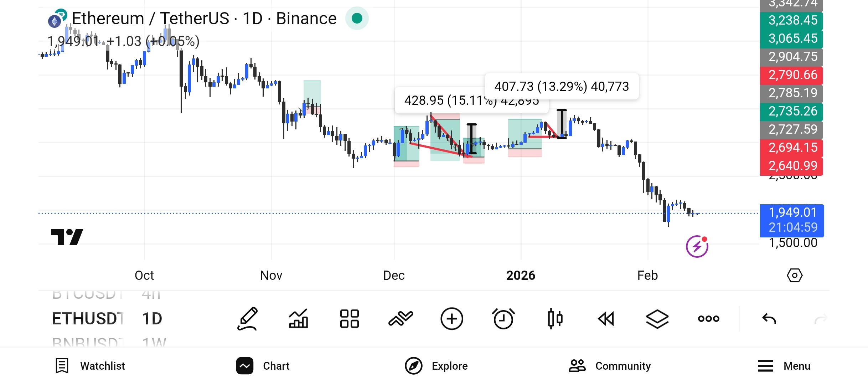Create alert with the alarm clock icon

(x=503, y=318)
